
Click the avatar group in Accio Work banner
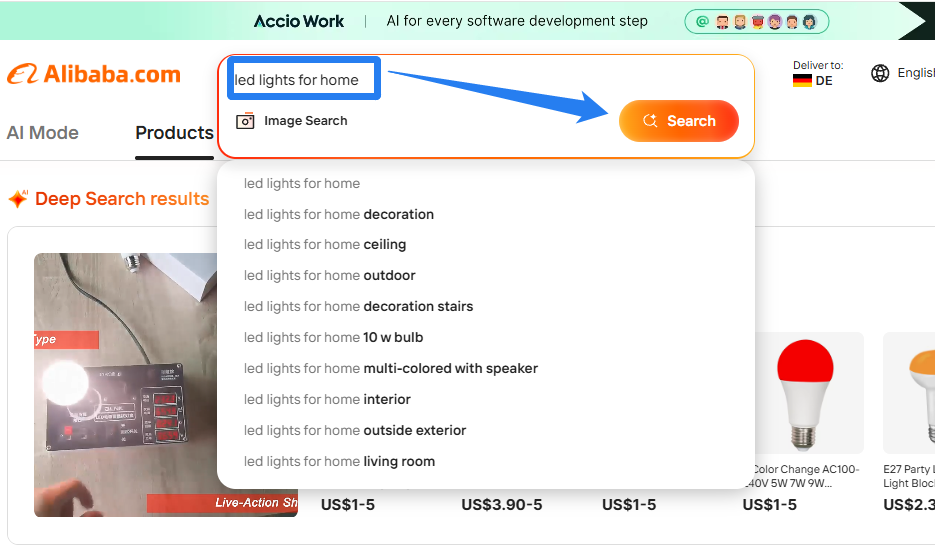click(756, 22)
